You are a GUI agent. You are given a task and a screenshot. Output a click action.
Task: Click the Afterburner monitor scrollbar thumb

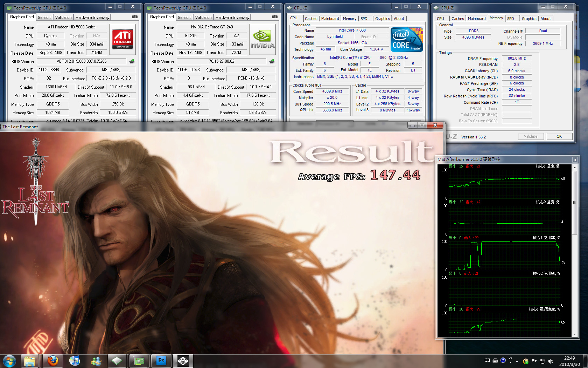tap(574, 203)
